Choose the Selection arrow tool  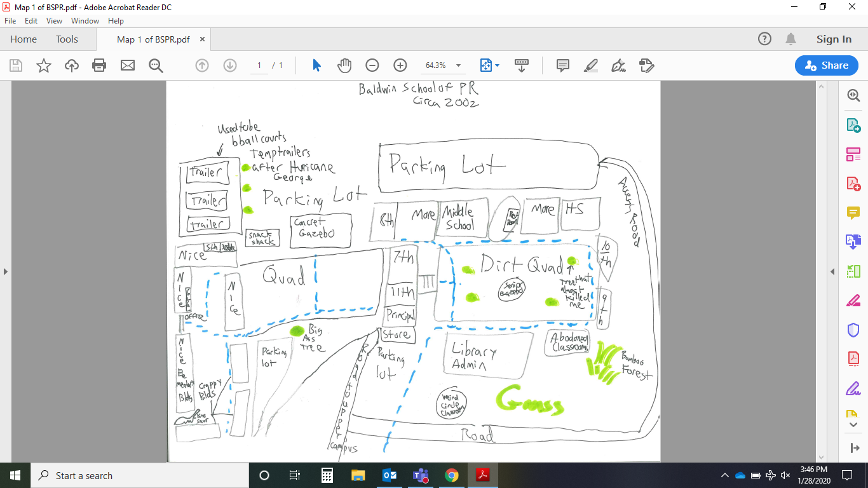(316, 65)
